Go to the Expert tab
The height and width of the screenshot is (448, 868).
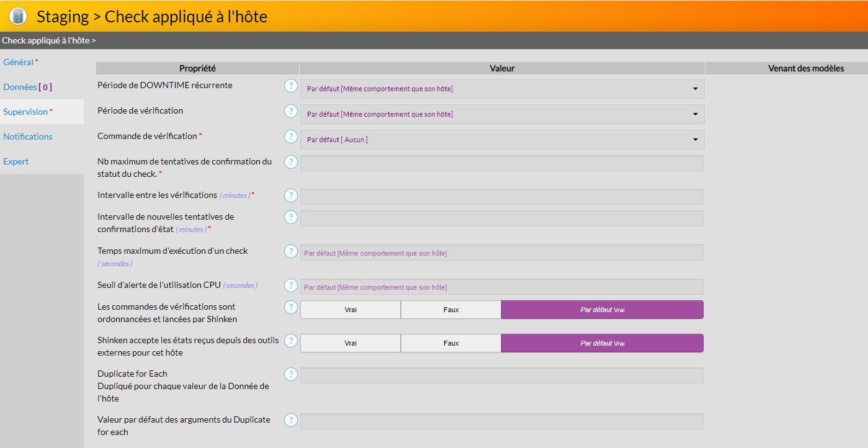click(16, 161)
